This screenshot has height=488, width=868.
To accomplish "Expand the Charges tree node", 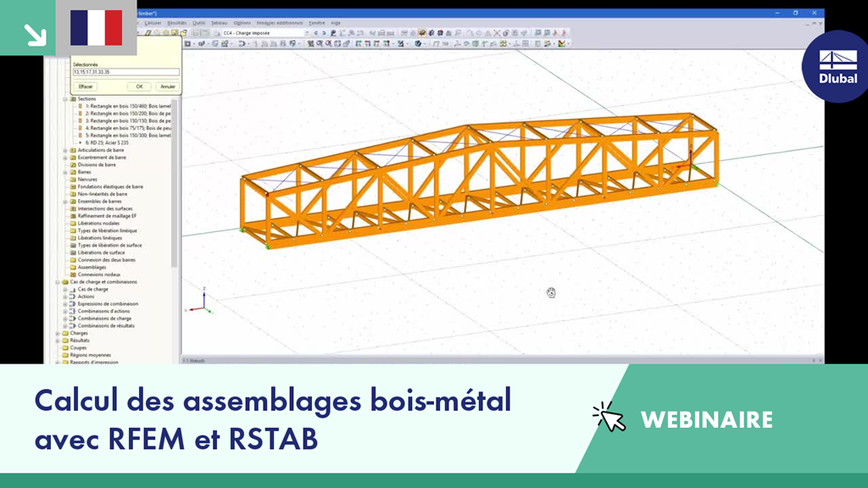I will [58, 334].
